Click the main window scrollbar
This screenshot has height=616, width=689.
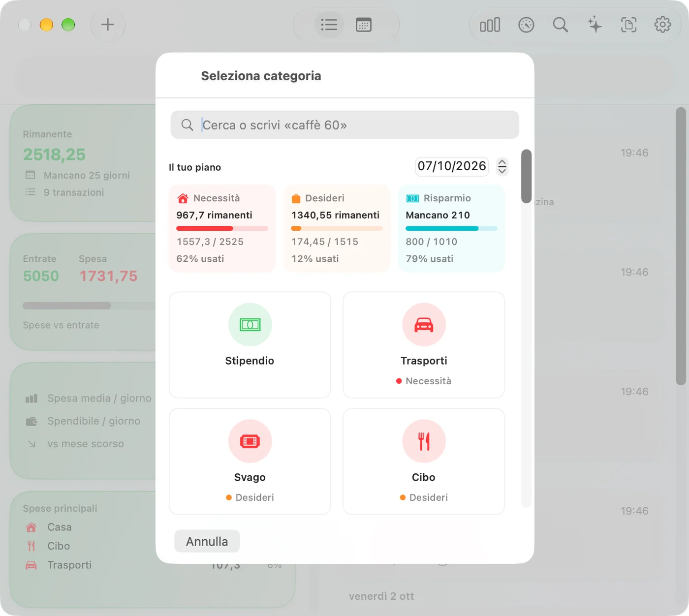click(x=681, y=246)
